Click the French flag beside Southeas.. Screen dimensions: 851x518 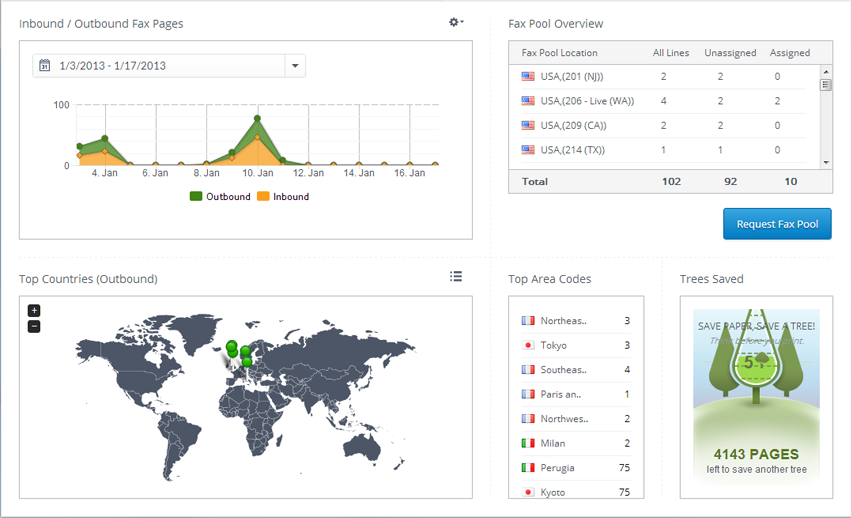coord(528,370)
